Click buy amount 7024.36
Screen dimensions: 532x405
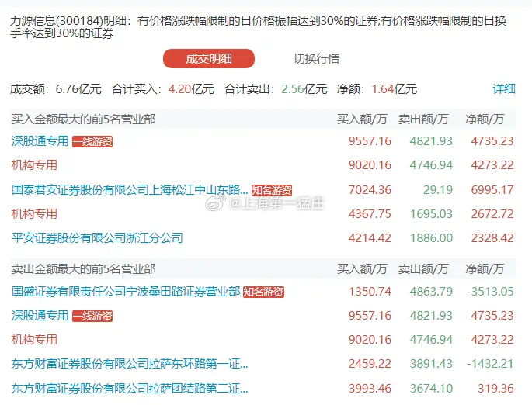(370, 190)
